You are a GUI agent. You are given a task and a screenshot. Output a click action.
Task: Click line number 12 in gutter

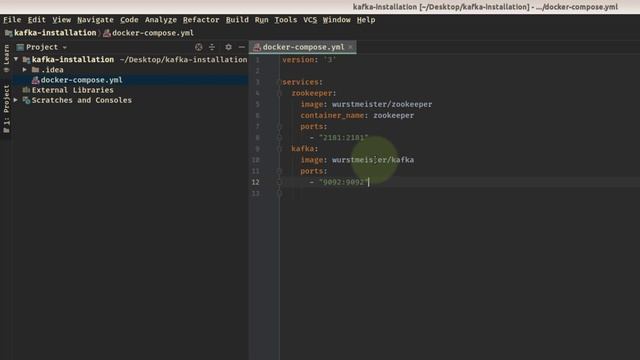tap(256, 182)
